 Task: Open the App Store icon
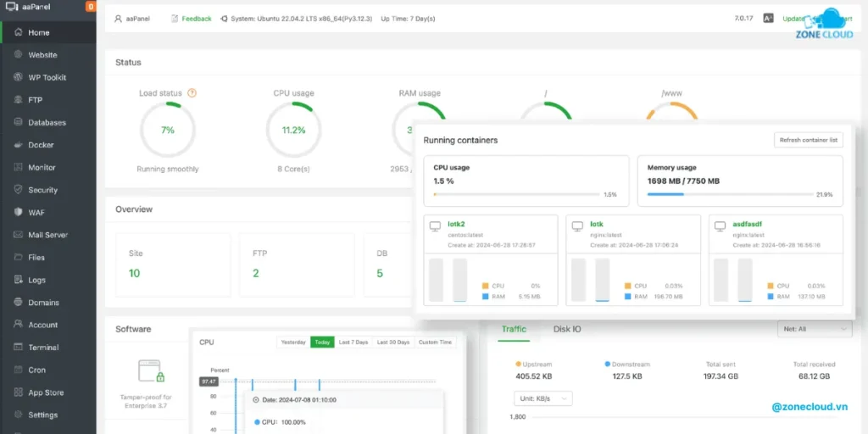click(x=19, y=392)
